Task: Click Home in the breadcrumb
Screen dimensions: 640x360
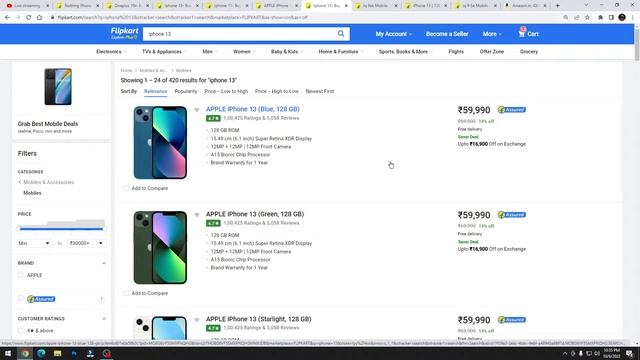Action: [x=126, y=71]
